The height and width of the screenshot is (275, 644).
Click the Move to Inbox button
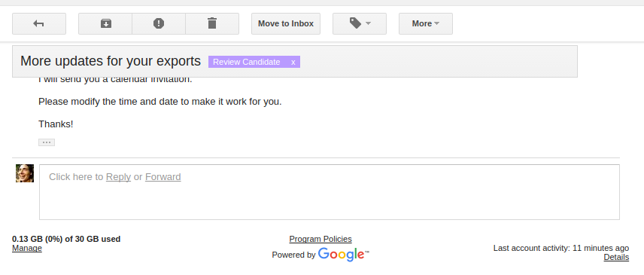pos(286,23)
